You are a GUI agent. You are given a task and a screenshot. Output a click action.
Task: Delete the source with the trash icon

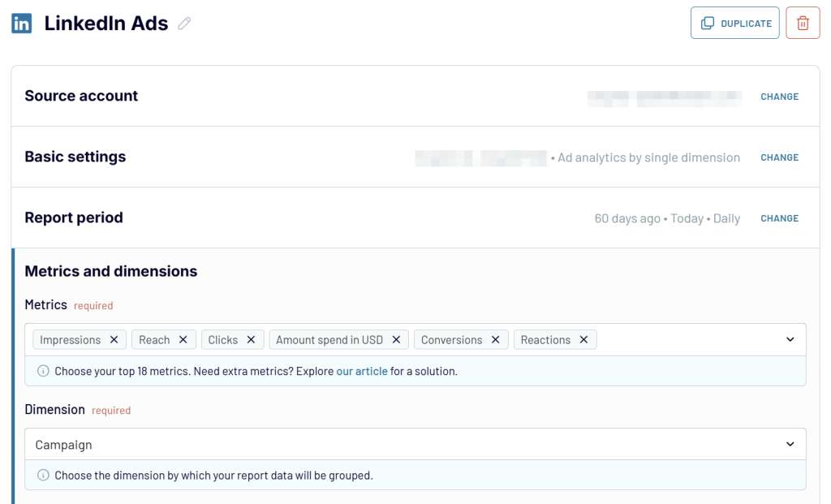pyautogui.click(x=803, y=23)
